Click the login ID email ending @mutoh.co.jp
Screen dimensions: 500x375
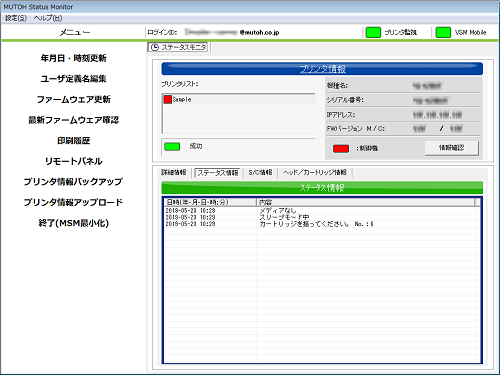[x=232, y=32]
